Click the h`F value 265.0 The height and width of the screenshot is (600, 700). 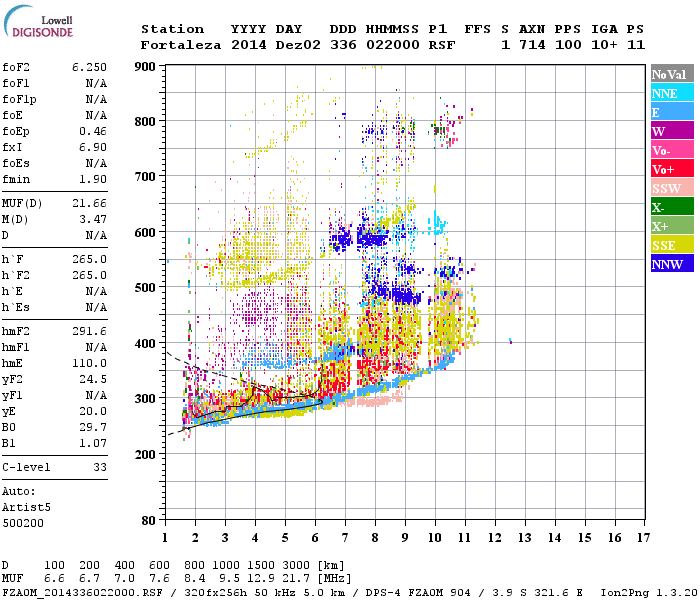pos(89,259)
